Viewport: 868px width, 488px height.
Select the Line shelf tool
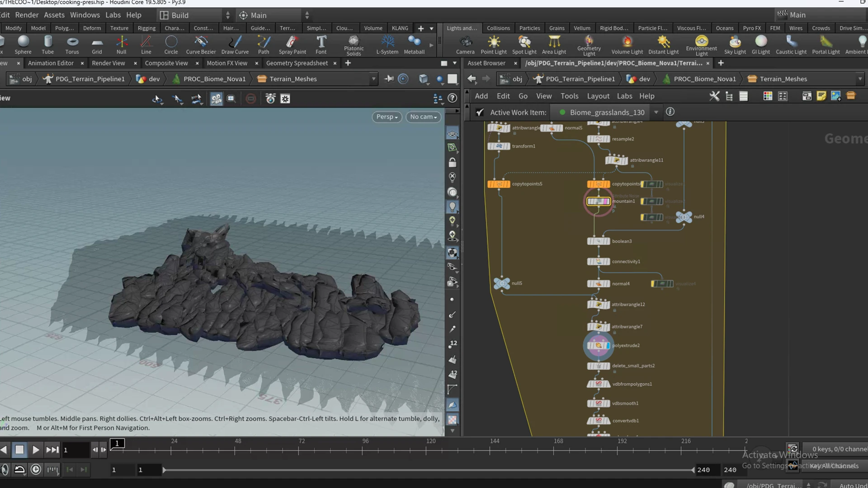point(146,45)
